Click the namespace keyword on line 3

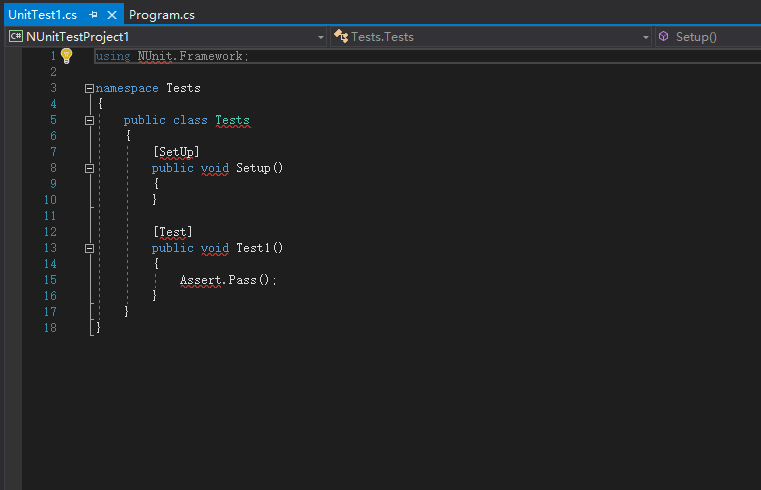pos(127,88)
